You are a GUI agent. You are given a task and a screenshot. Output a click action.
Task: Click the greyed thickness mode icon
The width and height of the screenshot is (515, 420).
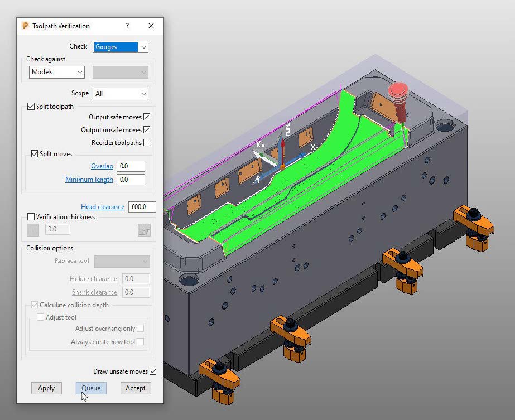[x=33, y=230]
